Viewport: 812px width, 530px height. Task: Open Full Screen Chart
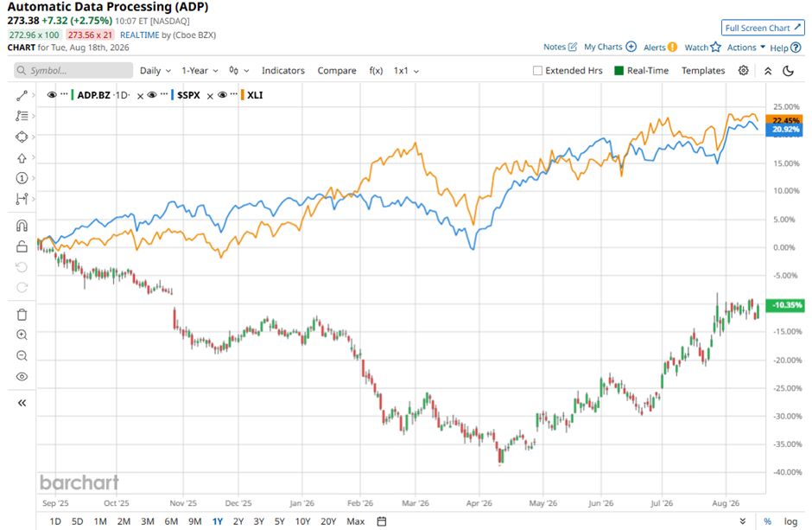tap(763, 28)
